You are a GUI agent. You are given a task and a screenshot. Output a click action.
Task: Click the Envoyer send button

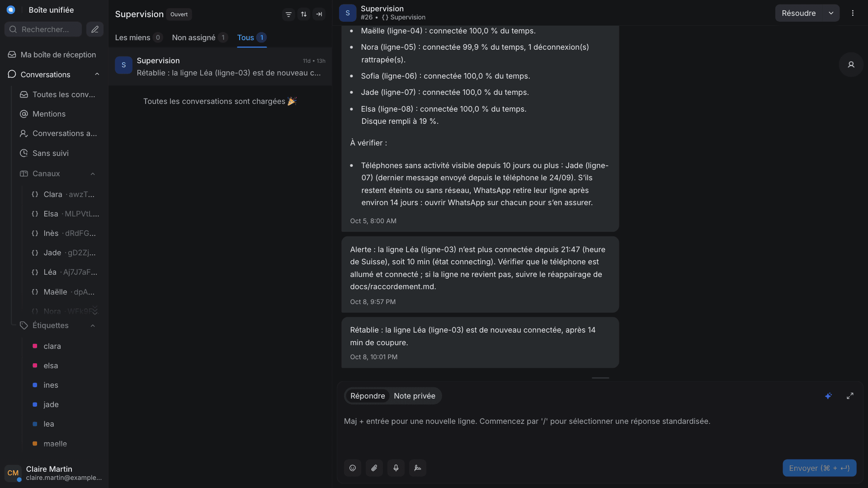[x=819, y=468]
